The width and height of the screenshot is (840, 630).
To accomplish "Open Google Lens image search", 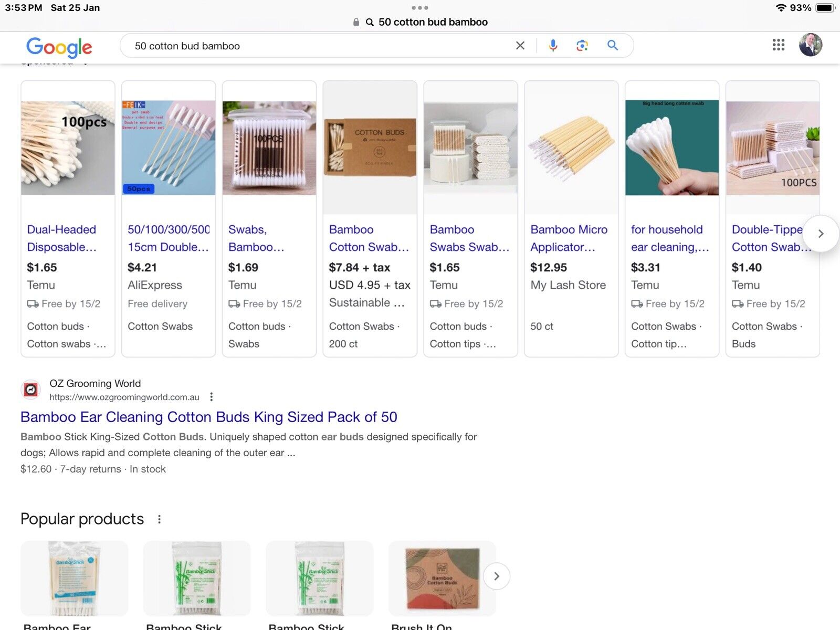I will tap(582, 46).
